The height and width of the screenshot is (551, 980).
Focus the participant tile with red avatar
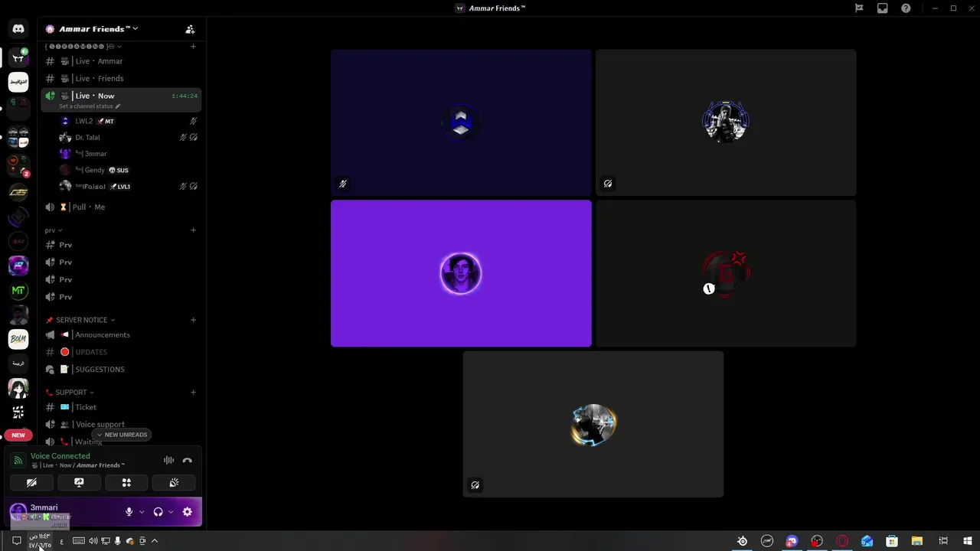726,273
